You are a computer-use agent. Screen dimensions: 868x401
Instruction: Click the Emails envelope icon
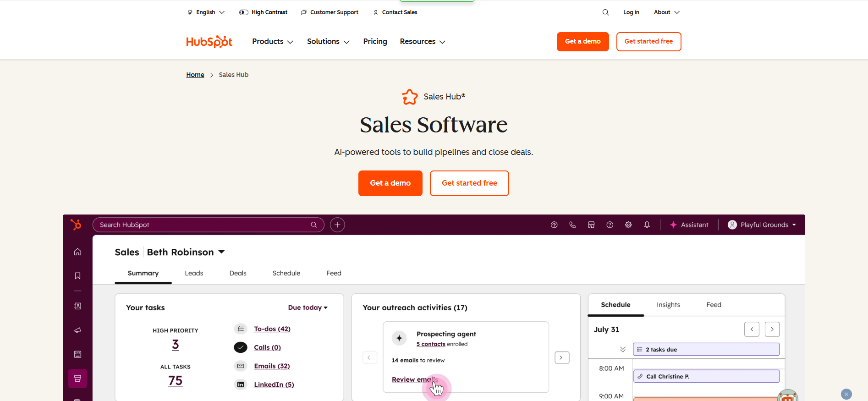(x=241, y=366)
